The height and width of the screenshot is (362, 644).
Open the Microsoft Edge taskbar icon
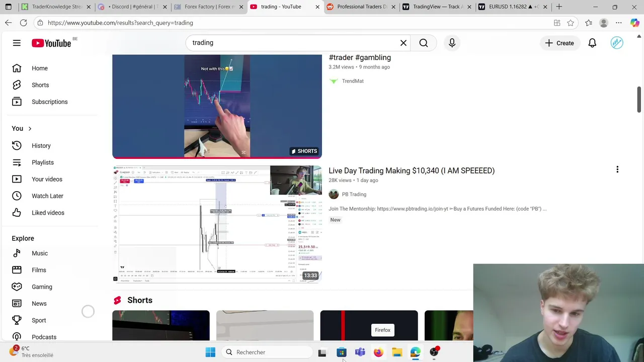[x=416, y=352]
